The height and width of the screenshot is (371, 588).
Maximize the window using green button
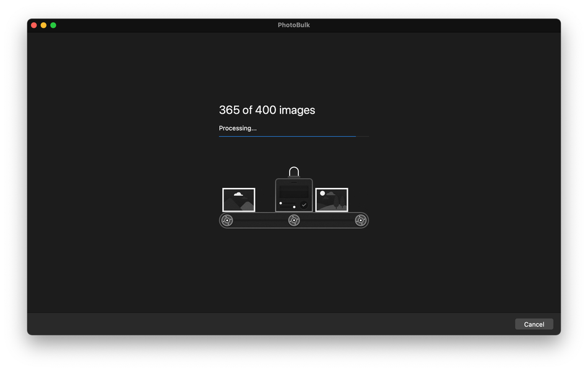[x=53, y=25]
